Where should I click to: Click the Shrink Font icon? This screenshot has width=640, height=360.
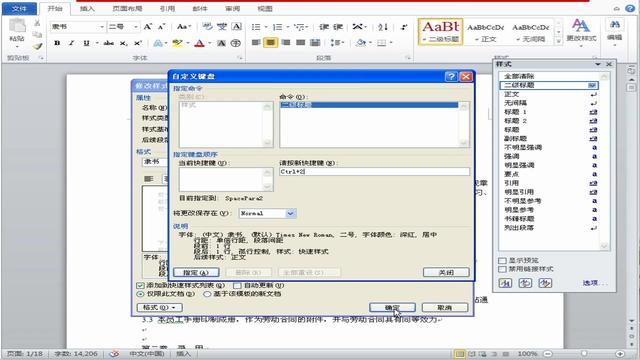pyautogui.click(x=161, y=27)
